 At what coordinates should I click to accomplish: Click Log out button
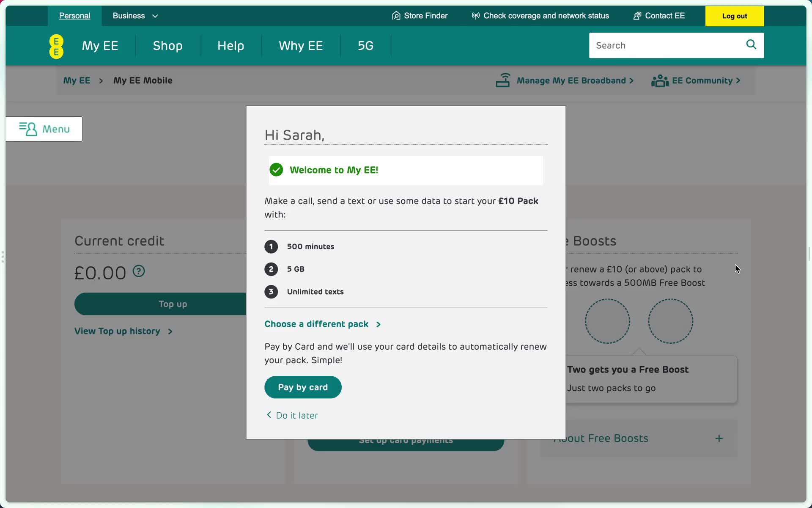tap(734, 16)
